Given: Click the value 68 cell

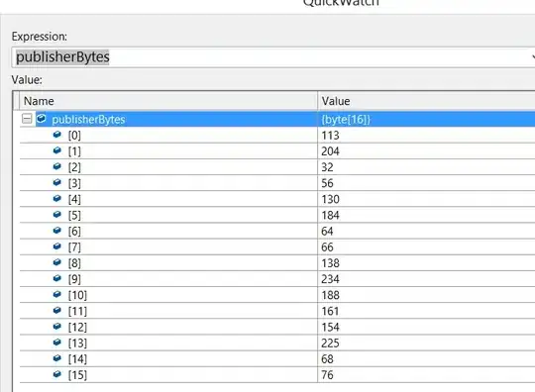Looking at the screenshot, I should [x=327, y=359].
